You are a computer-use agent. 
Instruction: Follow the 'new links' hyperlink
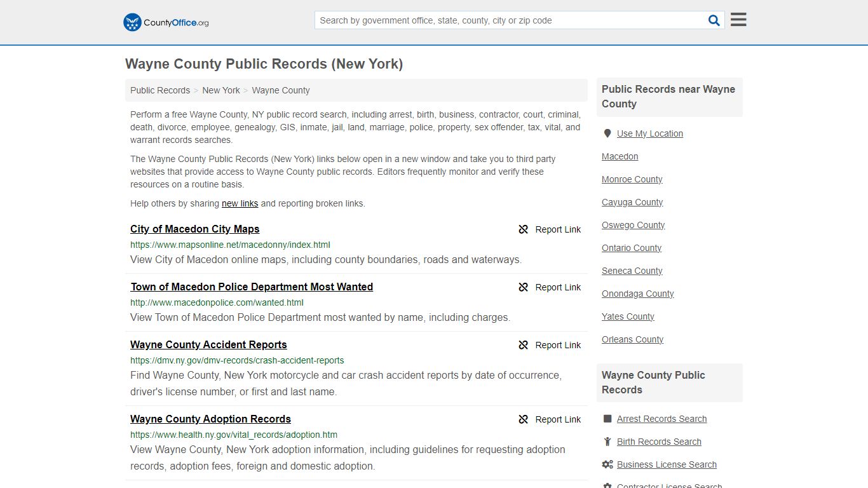click(240, 203)
